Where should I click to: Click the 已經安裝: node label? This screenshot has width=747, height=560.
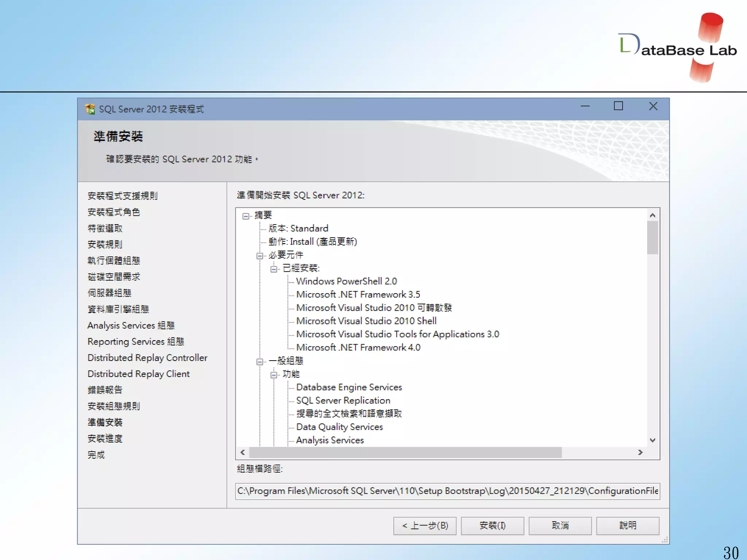tap(301, 268)
